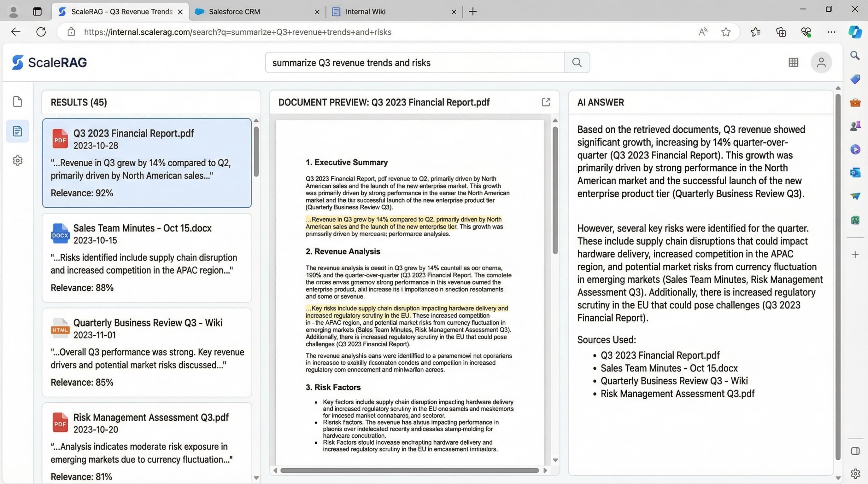The width and height of the screenshot is (868, 484).
Task: Select the document results sidebar icon
Action: [18, 131]
